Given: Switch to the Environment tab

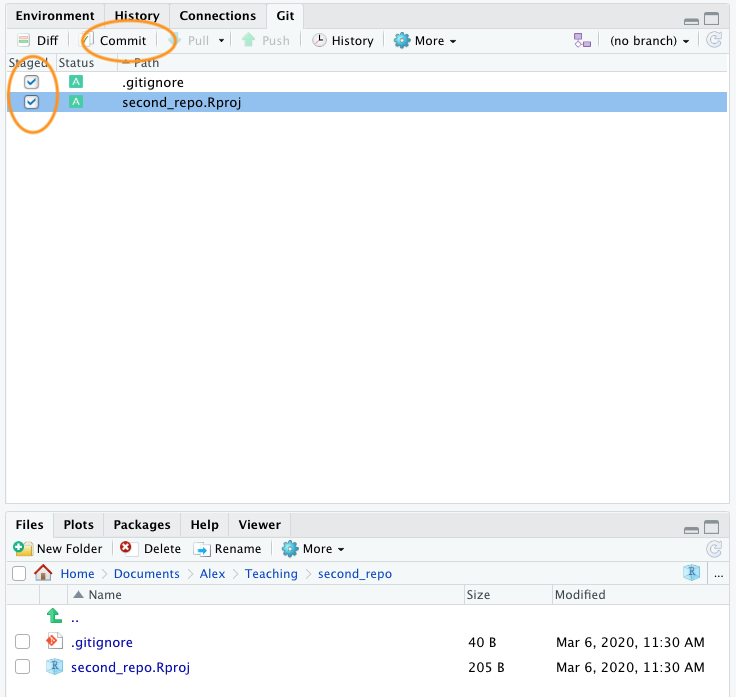Looking at the screenshot, I should click(x=55, y=16).
